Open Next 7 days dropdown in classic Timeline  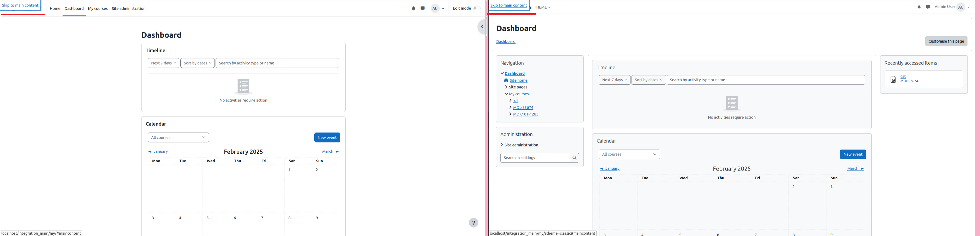[x=614, y=80]
